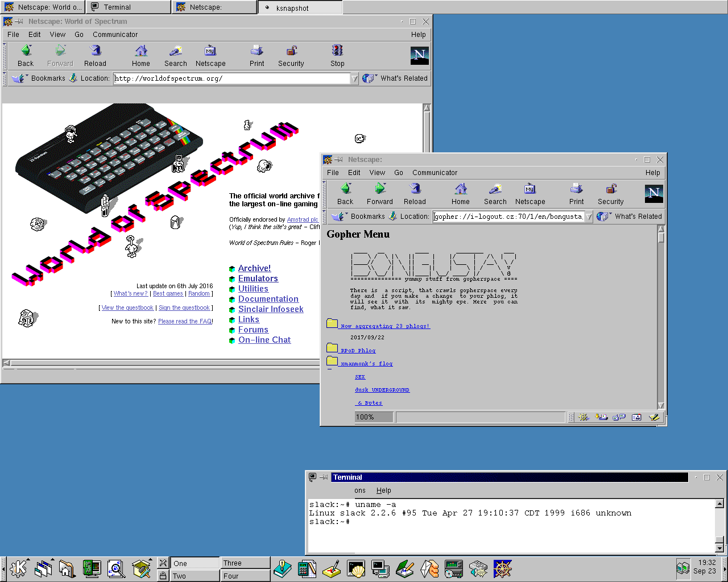Open Composer from the Netscape component bar

654,417
